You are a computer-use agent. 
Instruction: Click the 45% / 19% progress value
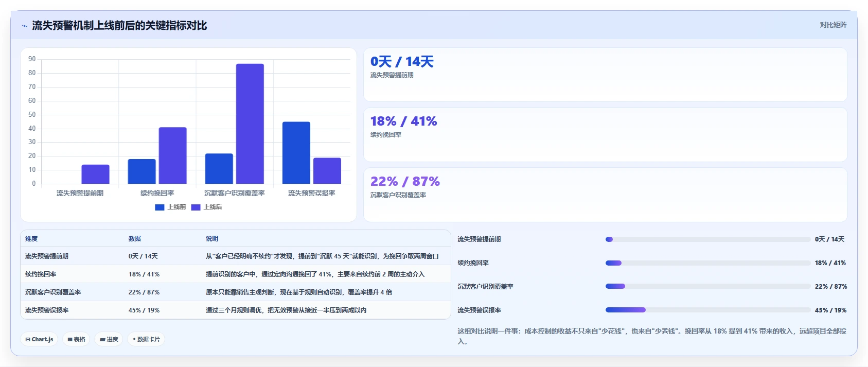click(830, 310)
